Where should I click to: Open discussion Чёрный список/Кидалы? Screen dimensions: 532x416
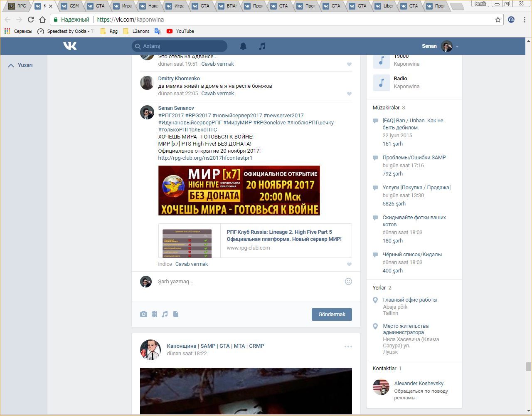(x=412, y=255)
